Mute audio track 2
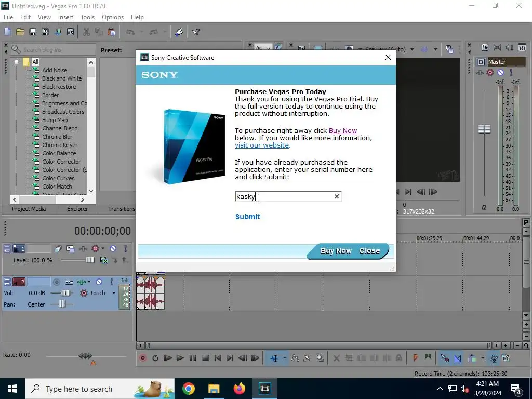Viewport: 532px width, 399px height. [x=99, y=282]
